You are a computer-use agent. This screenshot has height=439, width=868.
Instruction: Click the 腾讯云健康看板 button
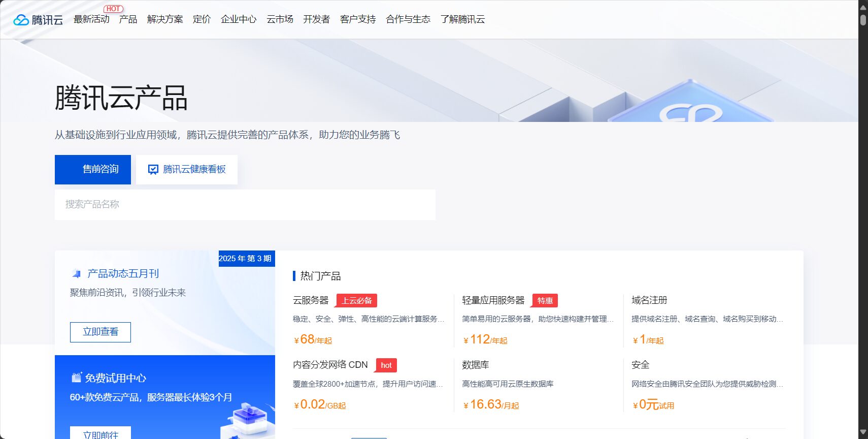pos(187,170)
